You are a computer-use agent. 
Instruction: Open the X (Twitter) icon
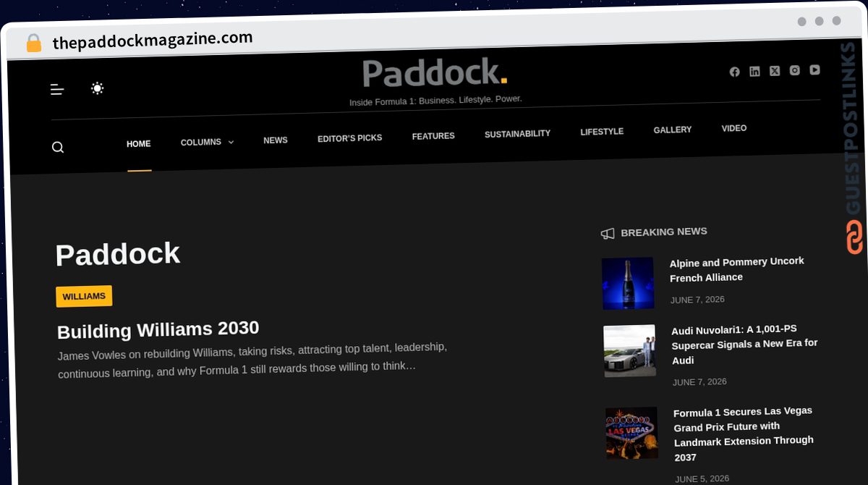[x=775, y=71]
